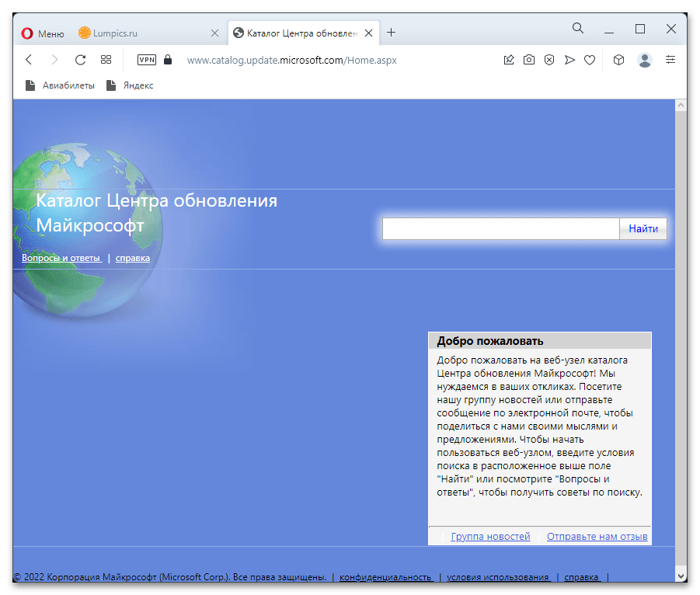Open the ad blocker shield icon
The image size is (700, 595).
click(549, 60)
